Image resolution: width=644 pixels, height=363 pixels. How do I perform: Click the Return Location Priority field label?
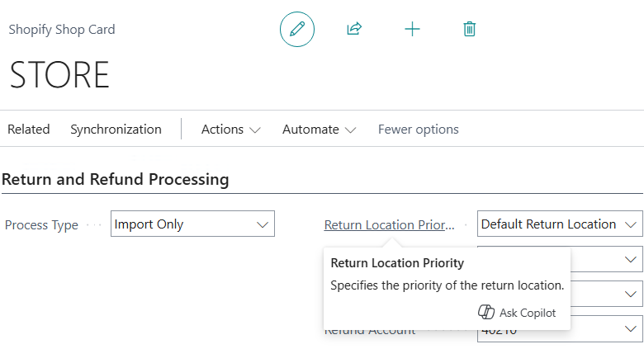coord(390,224)
